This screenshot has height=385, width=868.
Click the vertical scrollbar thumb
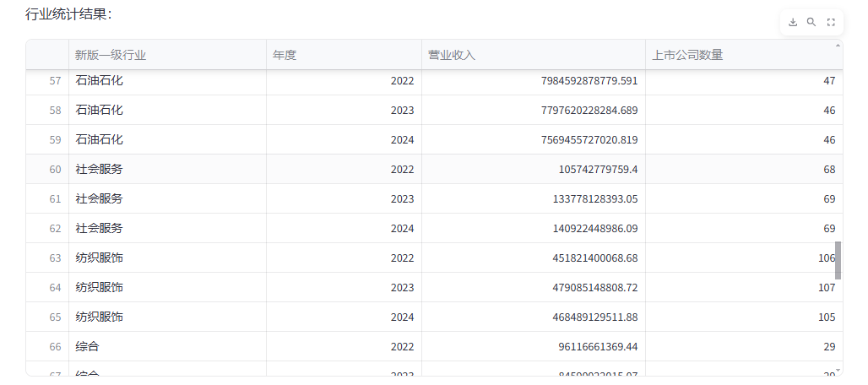838,260
